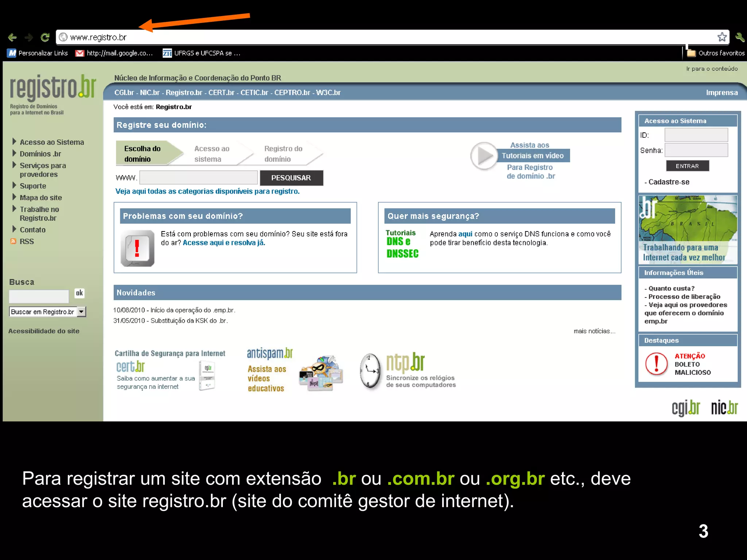The image size is (747, 560).
Task: Open Personalizar Links bookmark
Action: (x=38, y=53)
